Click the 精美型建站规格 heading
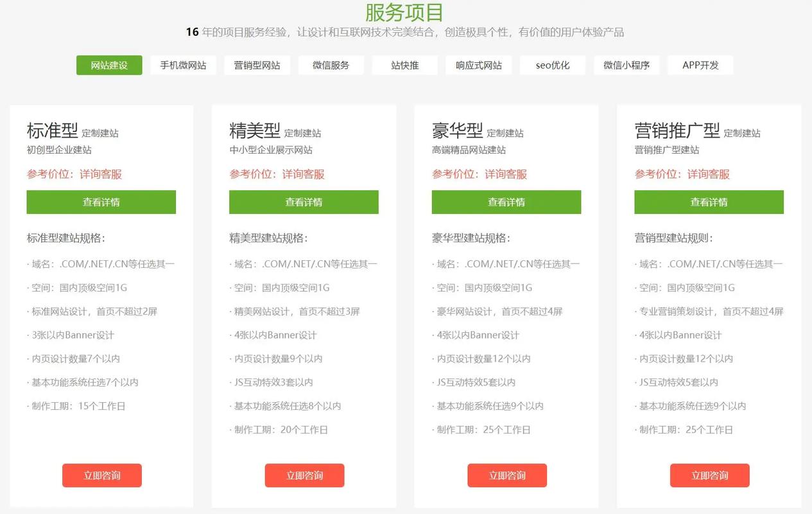This screenshot has height=514, width=812. pyautogui.click(x=268, y=238)
